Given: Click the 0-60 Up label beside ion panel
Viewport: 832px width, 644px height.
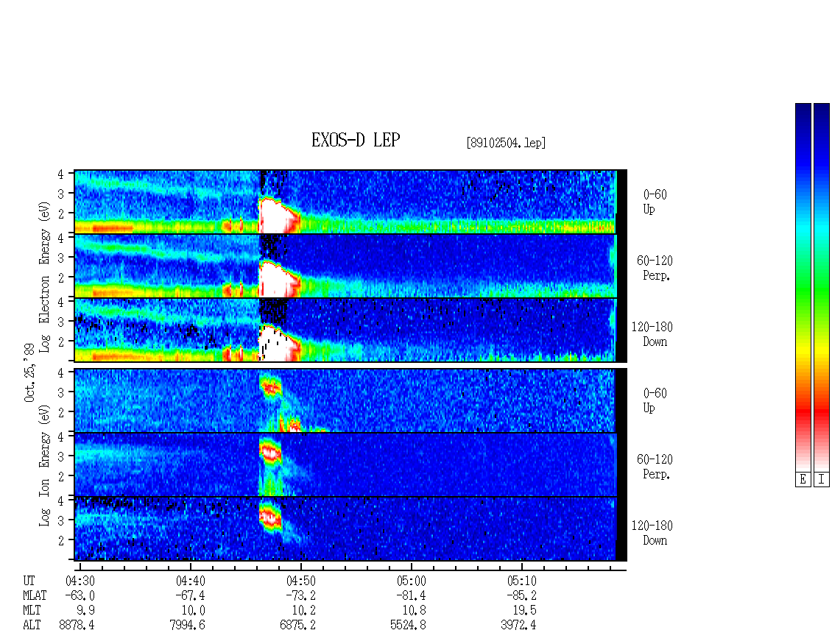Looking at the screenshot, I should (x=655, y=400).
